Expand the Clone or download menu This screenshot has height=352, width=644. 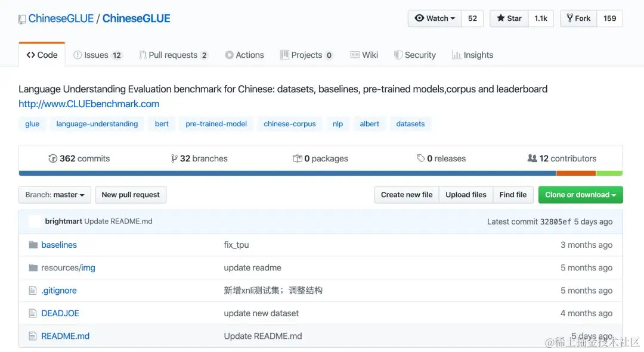tap(580, 194)
